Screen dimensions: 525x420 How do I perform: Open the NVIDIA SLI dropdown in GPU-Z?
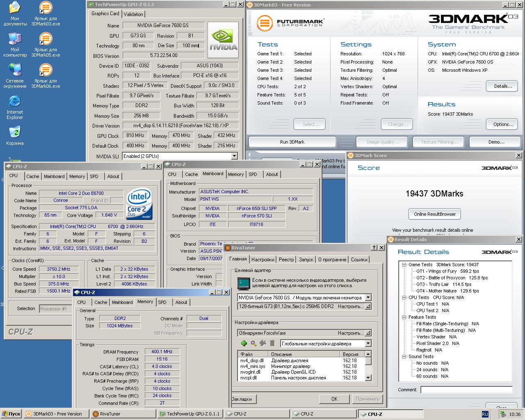[235, 156]
